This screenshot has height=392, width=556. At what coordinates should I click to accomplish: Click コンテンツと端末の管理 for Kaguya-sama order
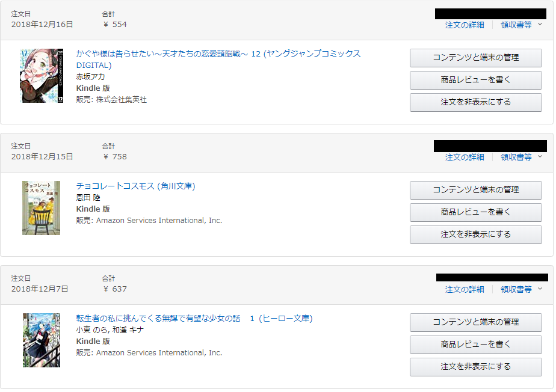click(475, 58)
